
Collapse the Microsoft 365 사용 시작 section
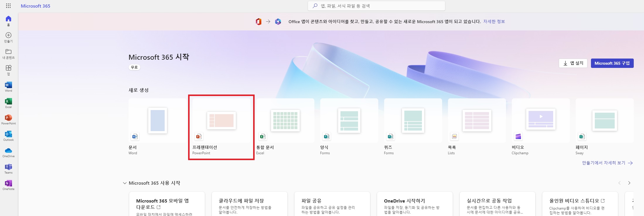[125, 183]
